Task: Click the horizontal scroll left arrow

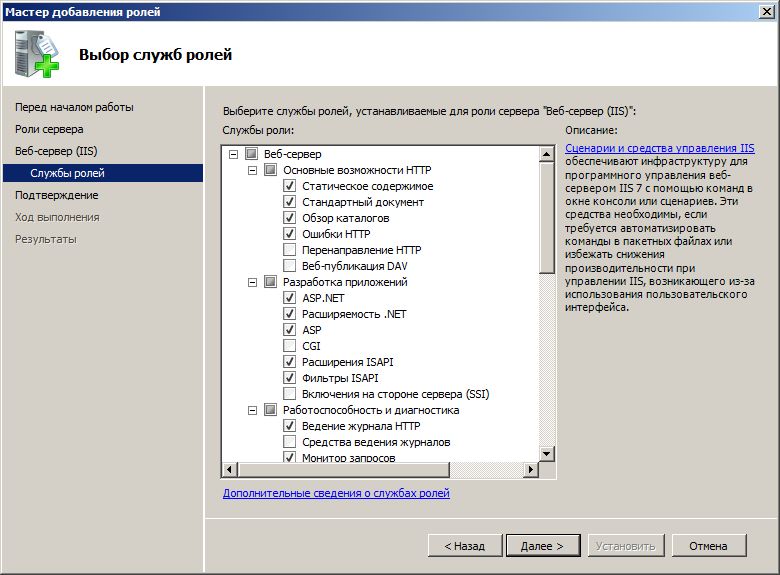Action: pyautogui.click(x=229, y=469)
